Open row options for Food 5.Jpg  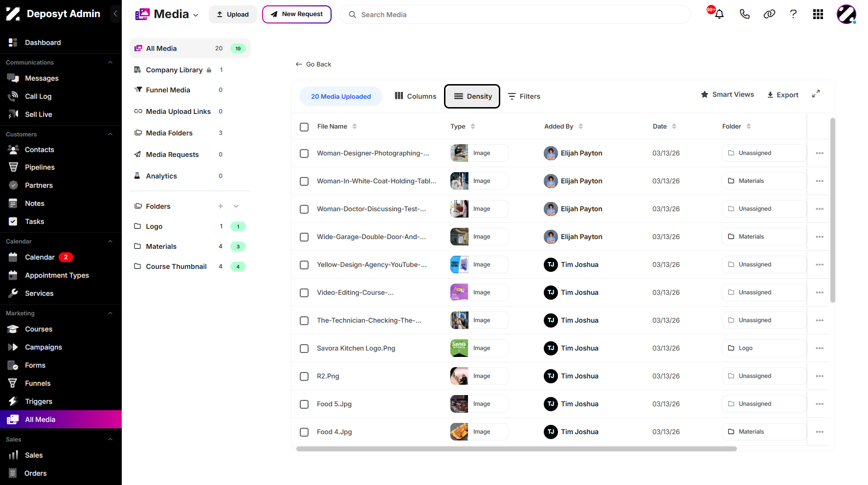820,404
